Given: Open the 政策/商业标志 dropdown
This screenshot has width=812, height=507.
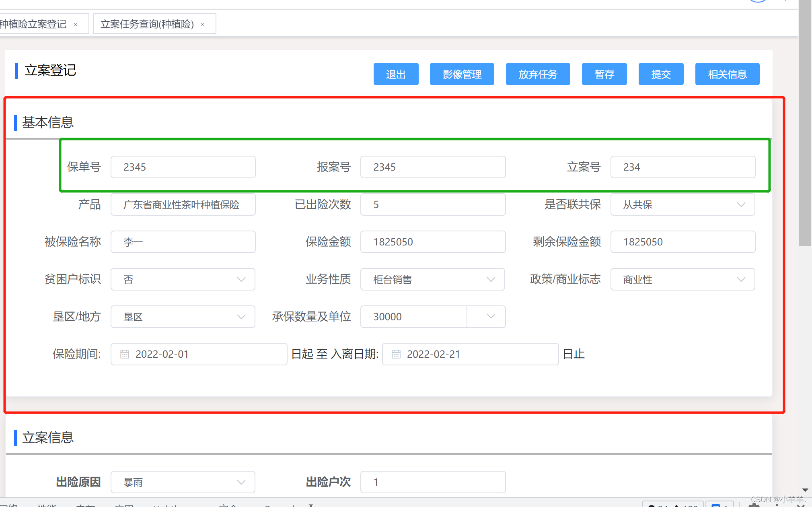Looking at the screenshot, I should point(682,279).
